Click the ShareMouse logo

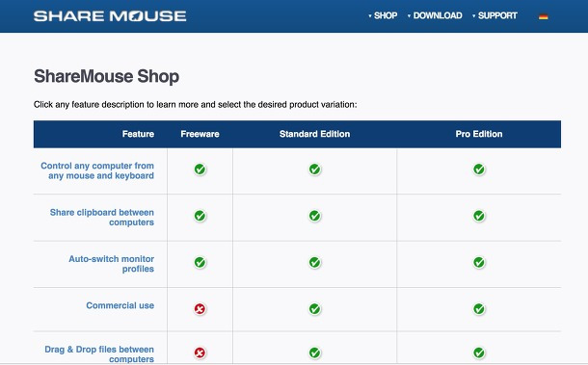coord(110,16)
